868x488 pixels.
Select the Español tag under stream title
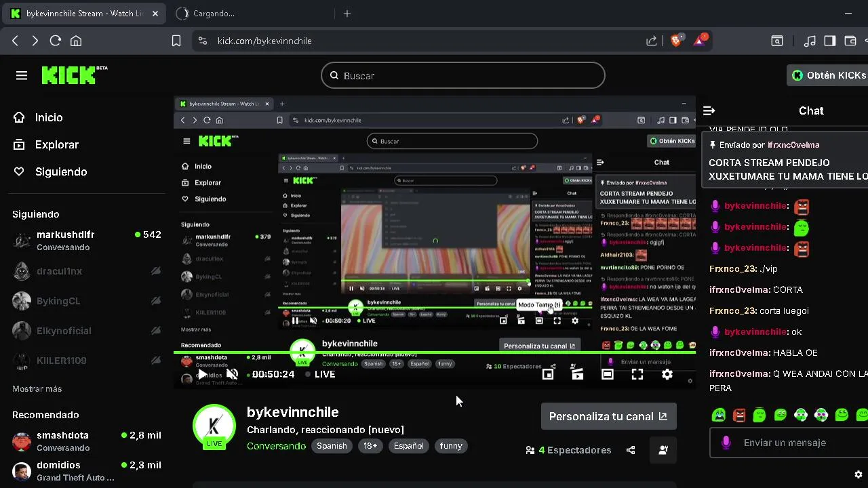coord(409,446)
